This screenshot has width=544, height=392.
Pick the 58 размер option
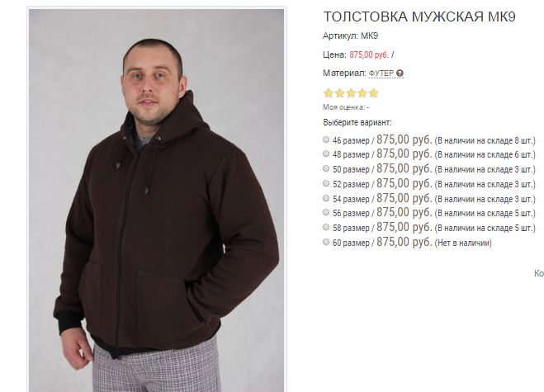pos(326,227)
